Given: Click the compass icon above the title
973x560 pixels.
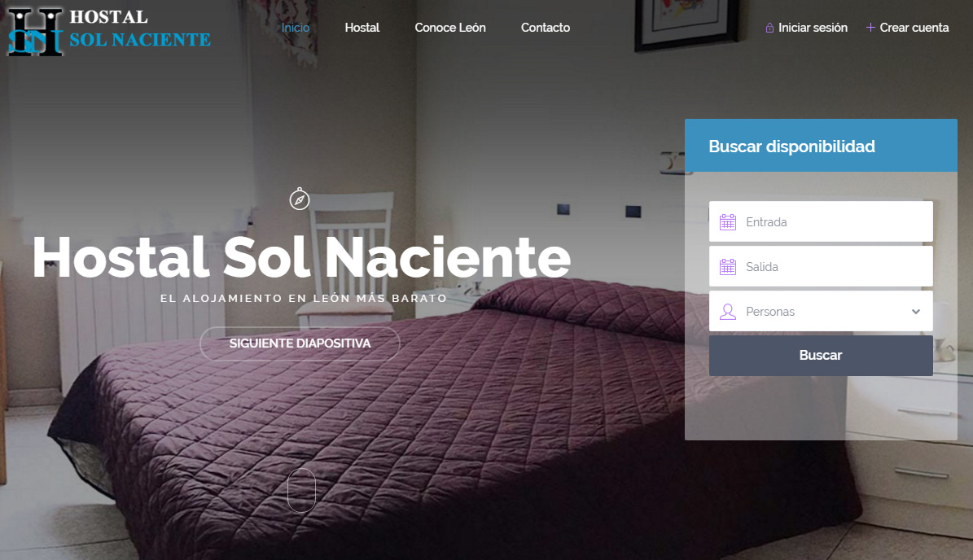Looking at the screenshot, I should point(300,199).
